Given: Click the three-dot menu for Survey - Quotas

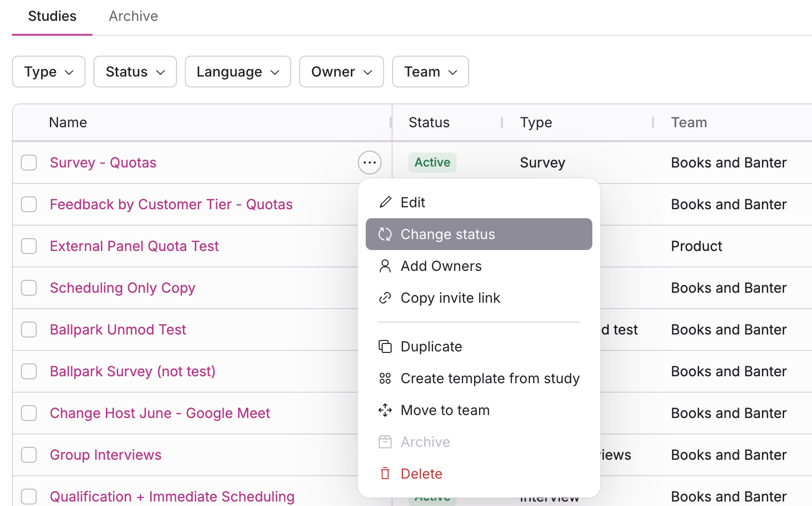Looking at the screenshot, I should click(370, 163).
